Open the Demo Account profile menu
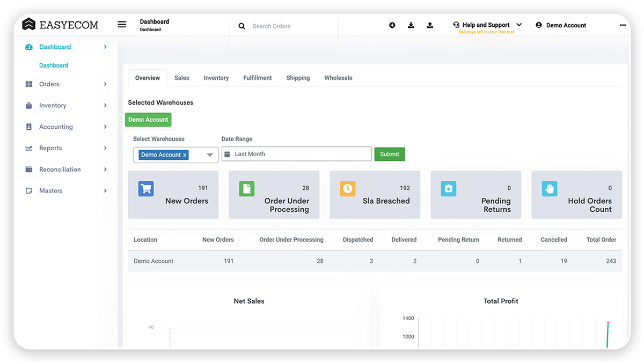 560,25
